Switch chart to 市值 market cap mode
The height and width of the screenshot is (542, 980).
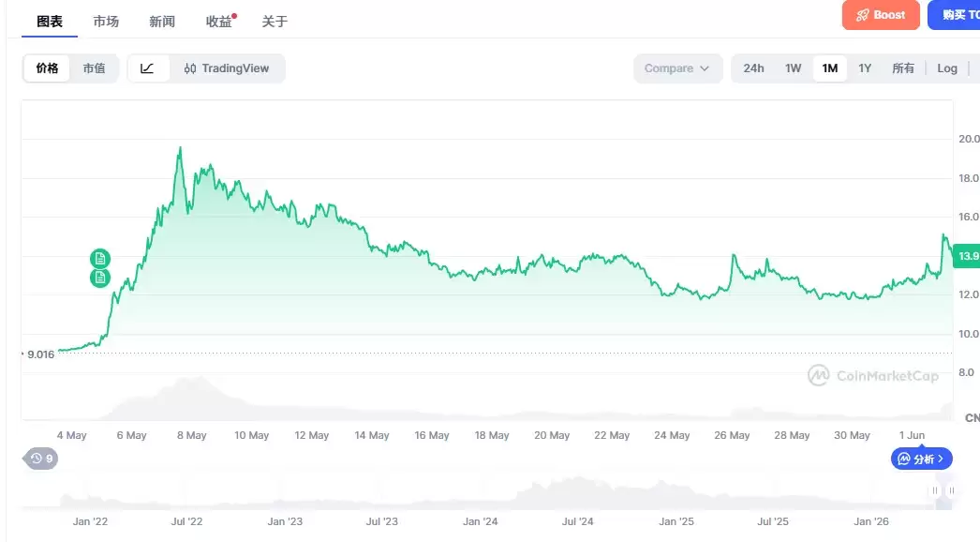pos(94,68)
